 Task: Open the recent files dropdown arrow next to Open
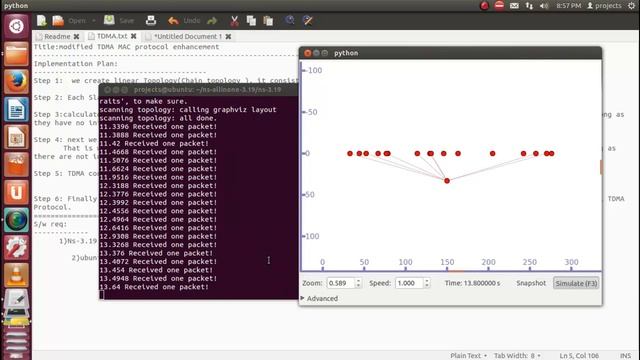click(x=93, y=20)
